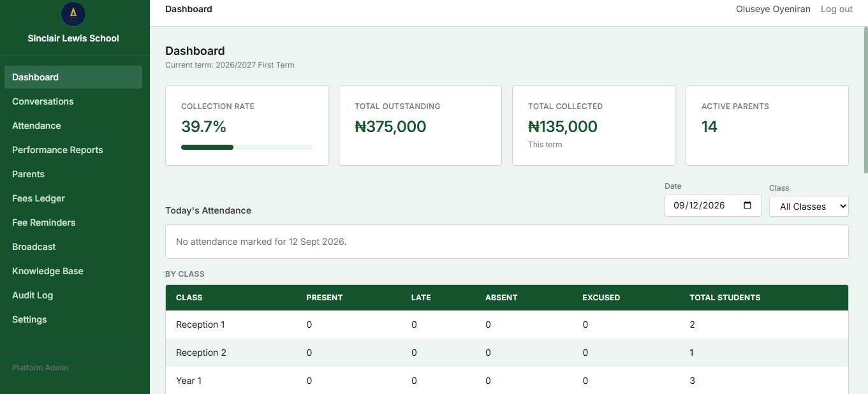The image size is (868, 394).
Task: Click the EXCUSED column header
Action: coord(601,298)
